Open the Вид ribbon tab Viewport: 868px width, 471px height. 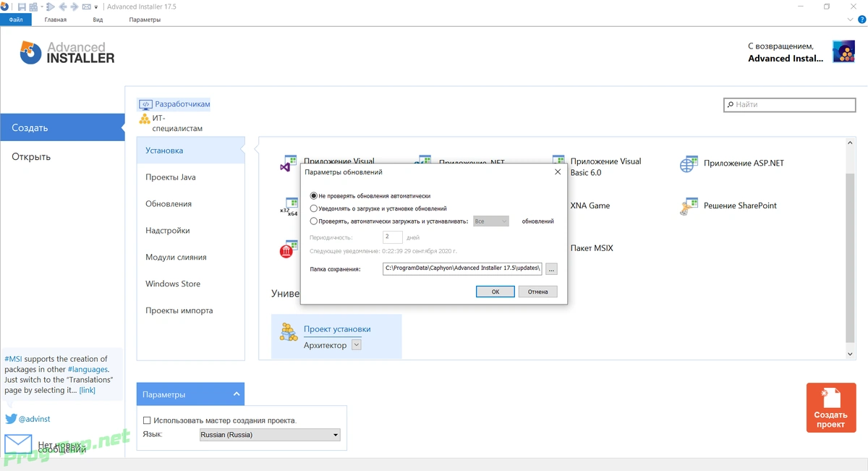point(98,20)
